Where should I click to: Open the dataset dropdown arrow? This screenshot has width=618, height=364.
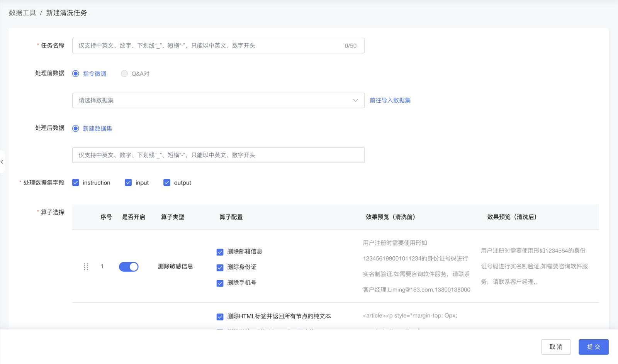pyautogui.click(x=355, y=100)
